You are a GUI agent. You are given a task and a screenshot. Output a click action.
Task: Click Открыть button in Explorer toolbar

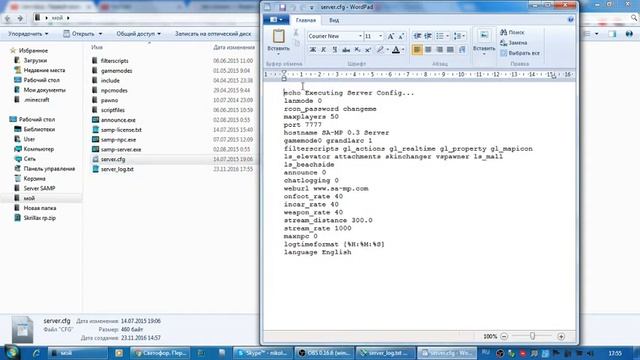coord(83,34)
